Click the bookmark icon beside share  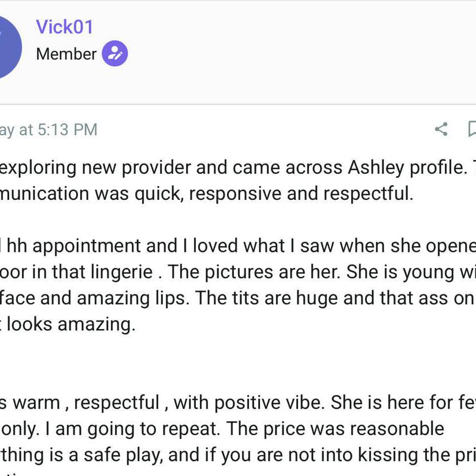coord(472,129)
